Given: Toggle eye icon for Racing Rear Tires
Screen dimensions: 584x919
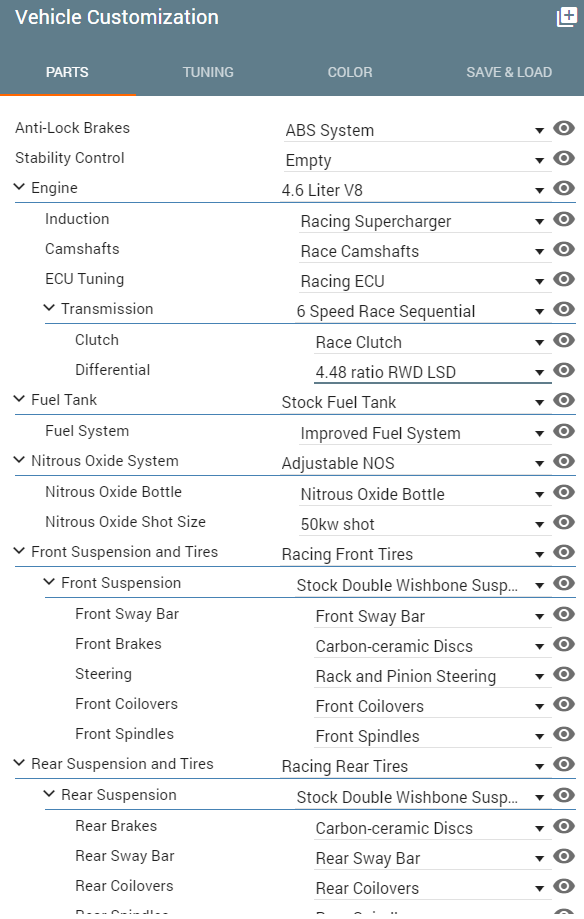Looking at the screenshot, I should coord(564,764).
